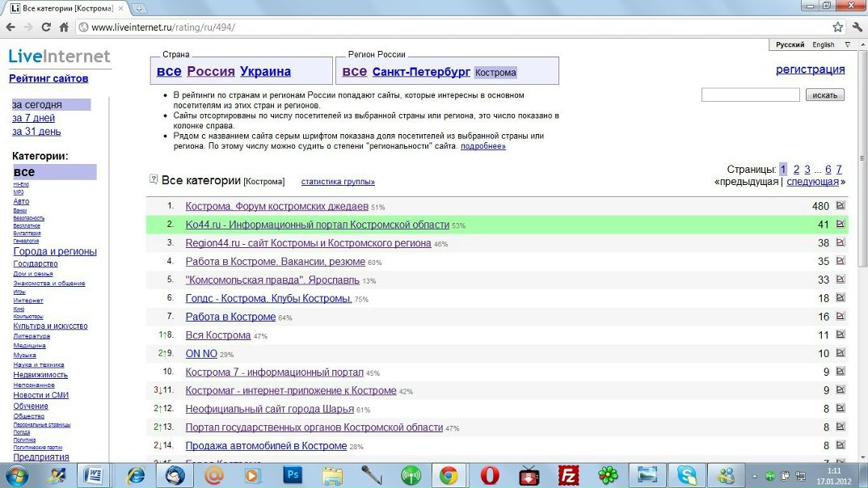The image size is (868, 488).
Task: Open 'Портал государственных органов Костромской области' link
Action: (314, 427)
